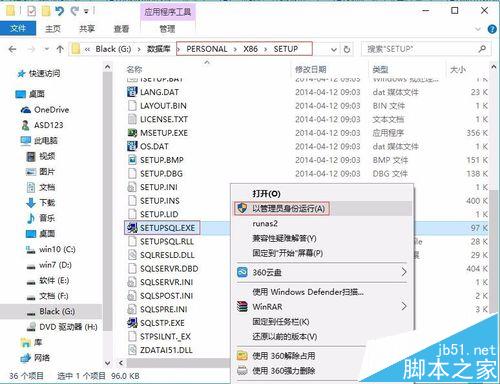Sort by the 名称 column header
500x384 pixels.
pyautogui.click(x=134, y=69)
